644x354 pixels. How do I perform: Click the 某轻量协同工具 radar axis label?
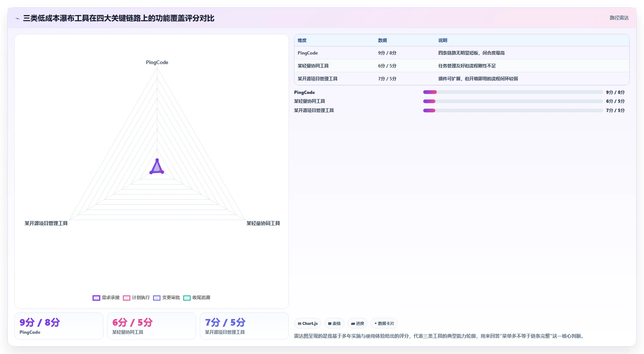point(263,223)
